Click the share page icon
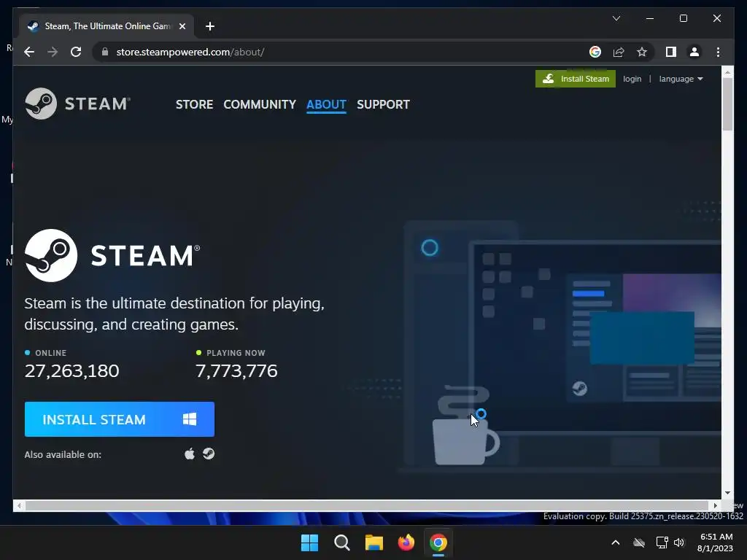747x560 pixels. pos(619,52)
